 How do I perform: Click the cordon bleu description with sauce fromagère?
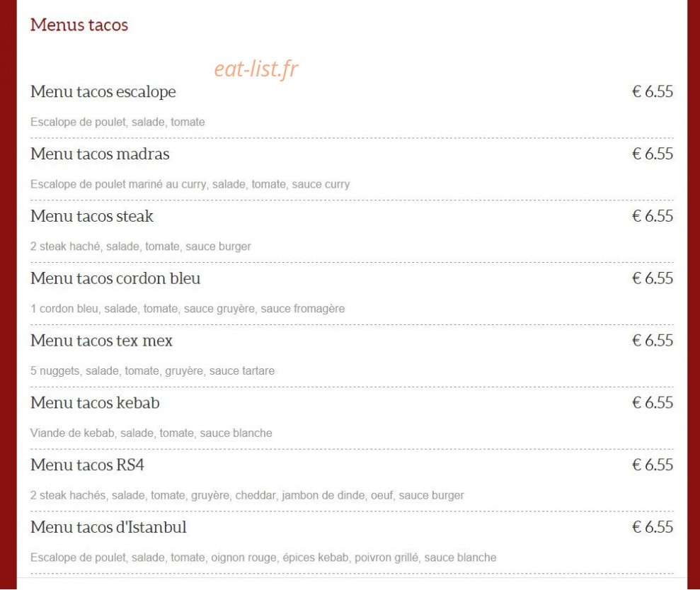point(188,309)
